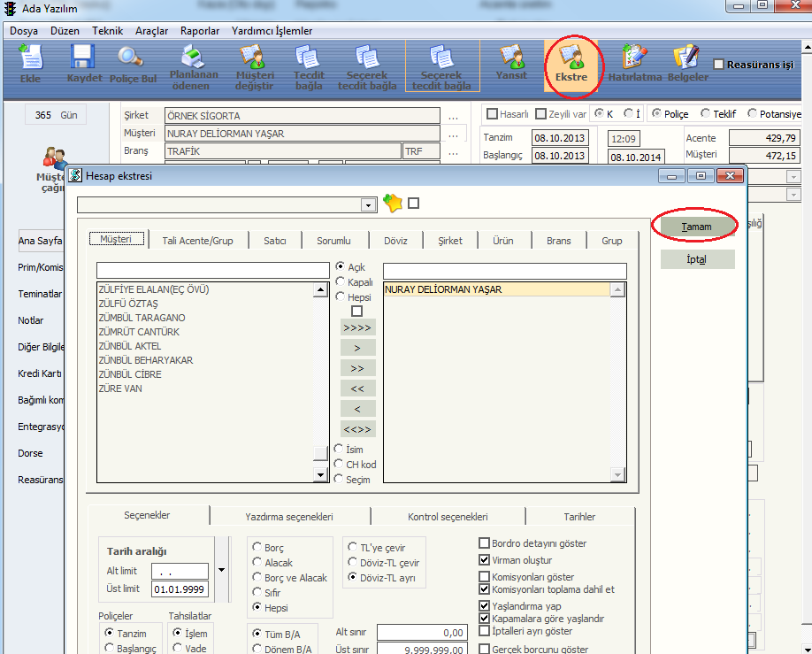Open the Raporlar menu
Screen dimensions: 812x654
pos(199,31)
